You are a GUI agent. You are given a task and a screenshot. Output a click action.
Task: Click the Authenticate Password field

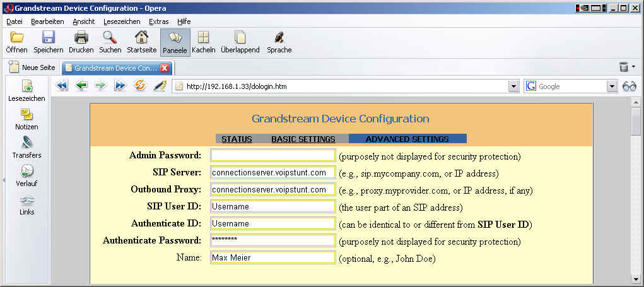(272, 240)
